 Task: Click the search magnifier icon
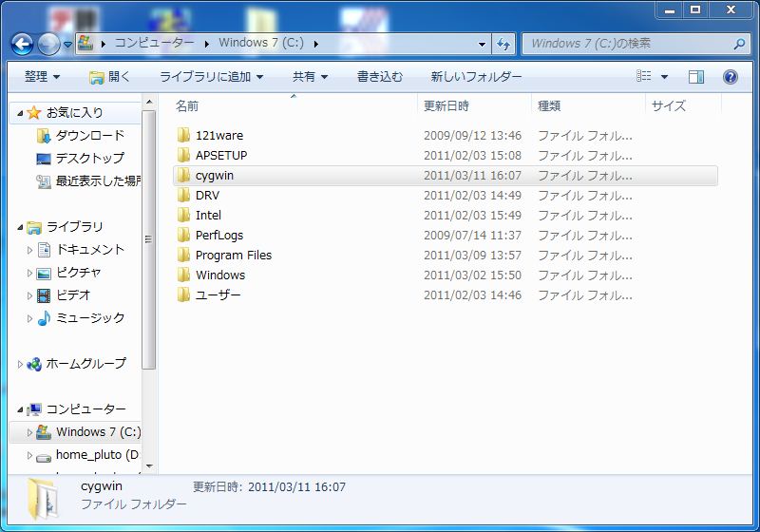click(x=739, y=44)
